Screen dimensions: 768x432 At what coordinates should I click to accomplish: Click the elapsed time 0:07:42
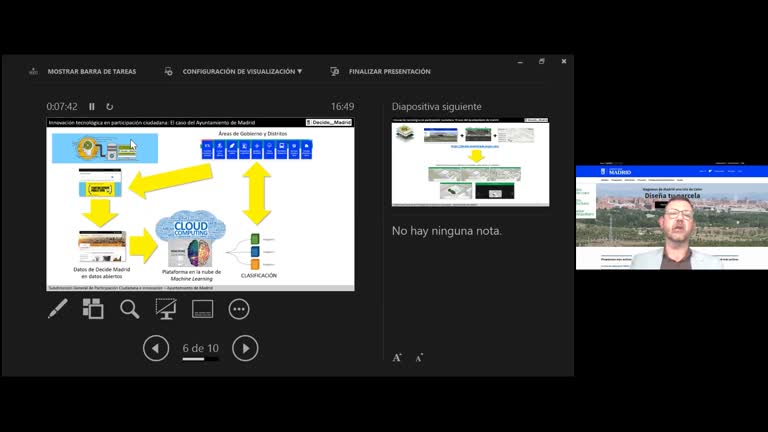tap(62, 106)
